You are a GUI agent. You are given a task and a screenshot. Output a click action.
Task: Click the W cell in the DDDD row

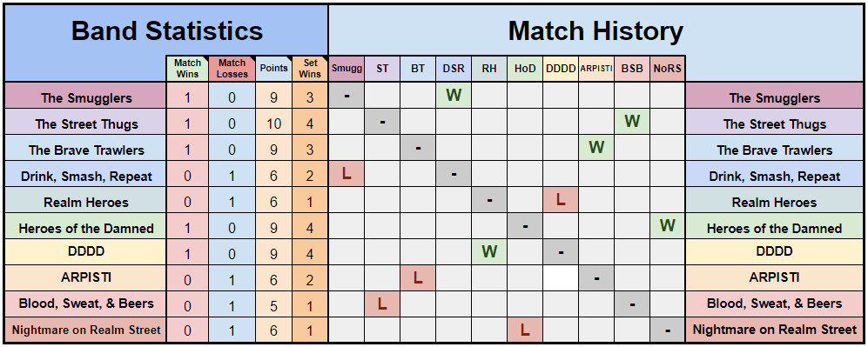pyautogui.click(x=489, y=252)
